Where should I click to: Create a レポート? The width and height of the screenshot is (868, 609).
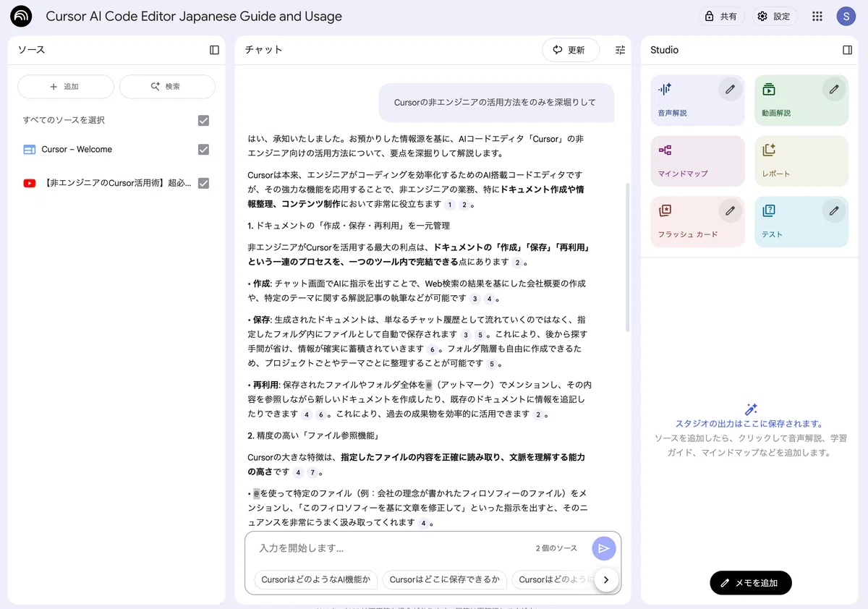(801, 161)
